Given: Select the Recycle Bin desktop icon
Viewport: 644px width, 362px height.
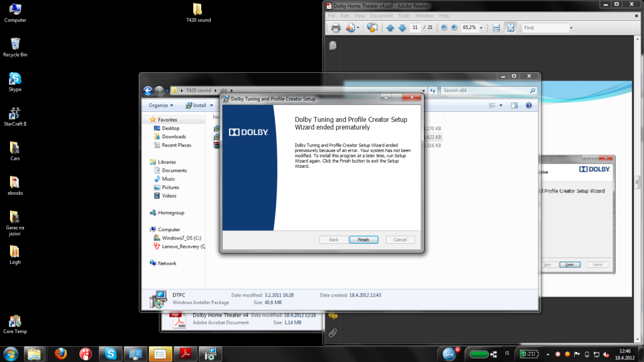Looking at the screenshot, I should click(x=15, y=48).
